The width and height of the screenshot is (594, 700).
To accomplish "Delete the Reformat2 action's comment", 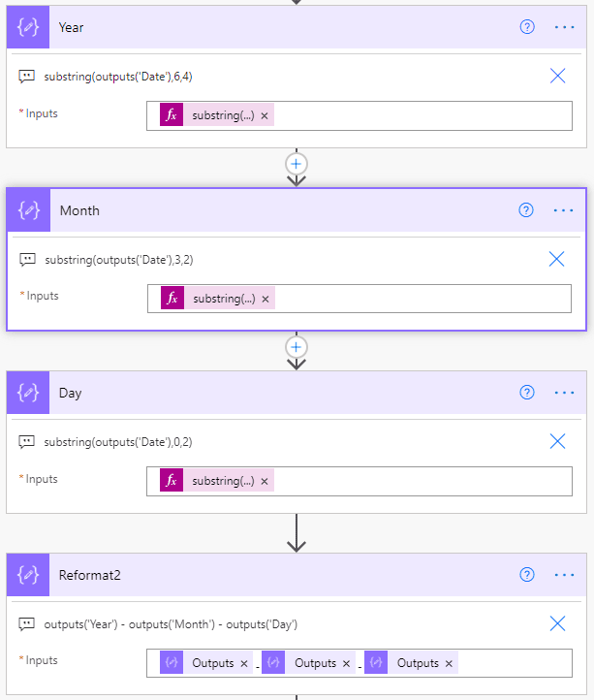I will point(557,623).
